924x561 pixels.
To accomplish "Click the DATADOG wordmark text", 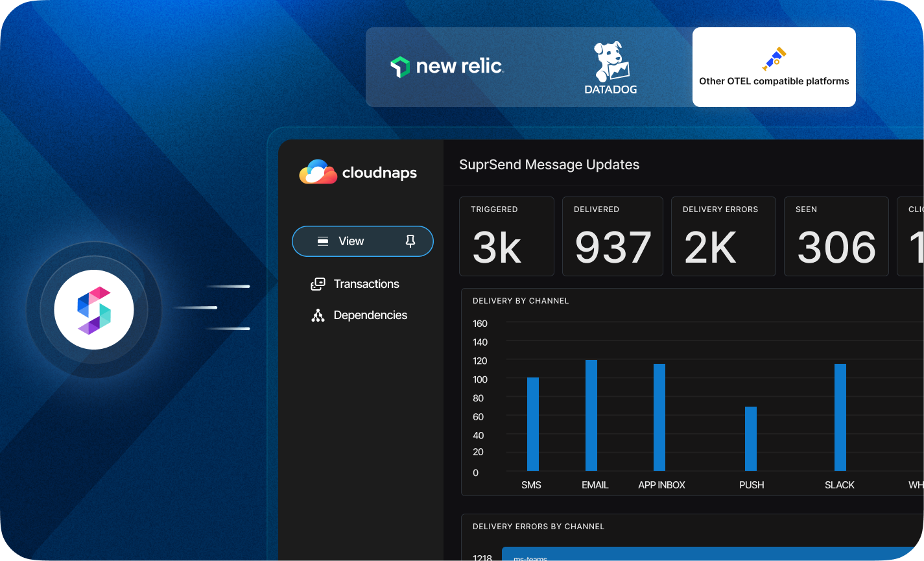I will pyautogui.click(x=611, y=90).
